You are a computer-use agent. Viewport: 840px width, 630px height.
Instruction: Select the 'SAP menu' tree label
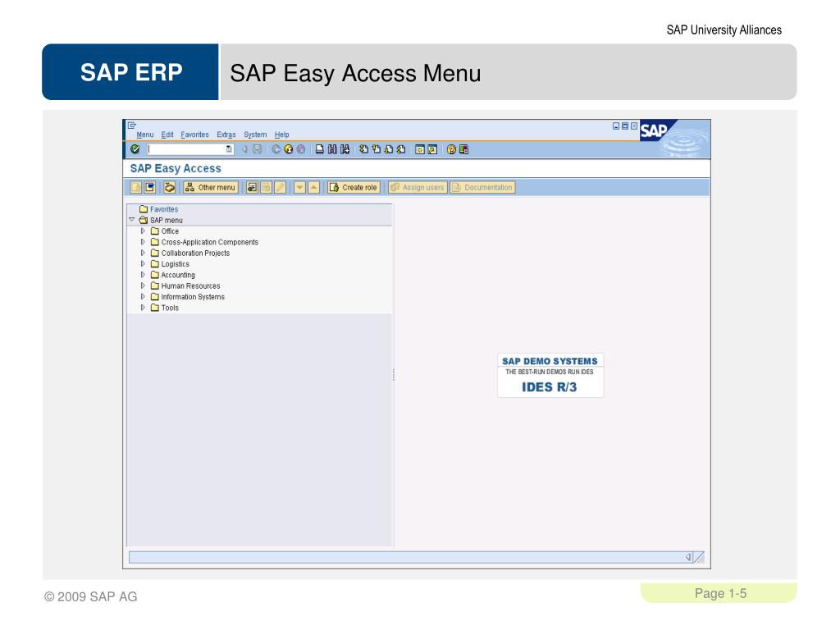pyautogui.click(x=166, y=220)
